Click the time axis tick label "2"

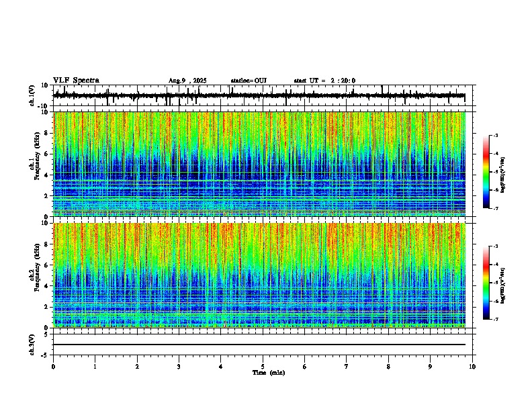[137, 367]
